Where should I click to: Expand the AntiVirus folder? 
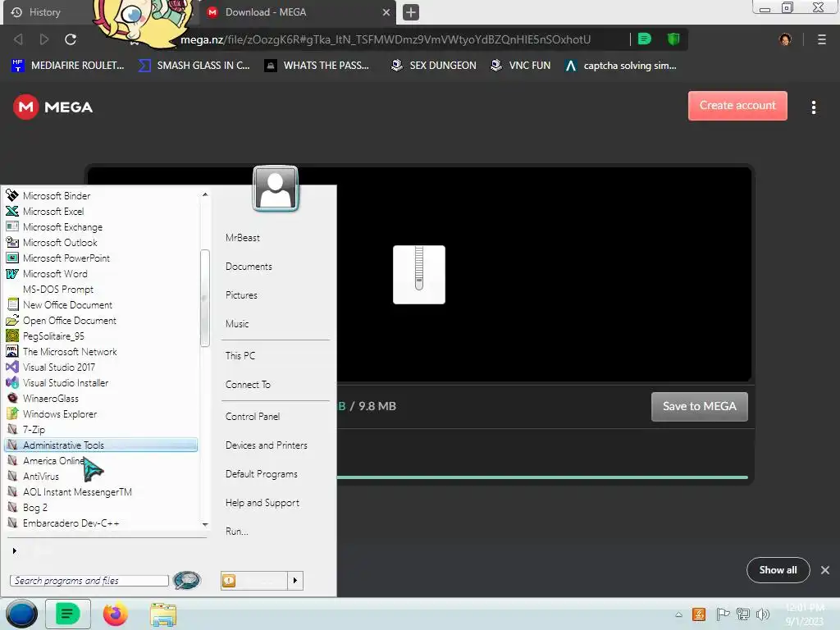41,477
